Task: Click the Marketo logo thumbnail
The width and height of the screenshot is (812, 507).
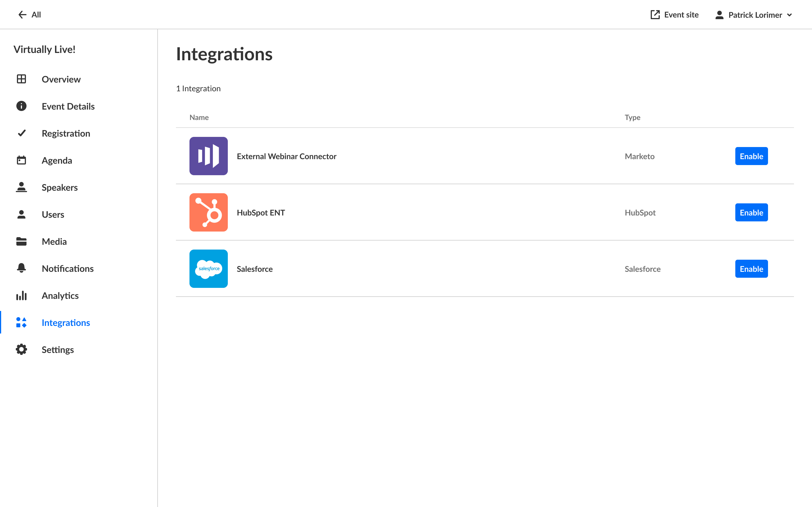Action: click(208, 156)
